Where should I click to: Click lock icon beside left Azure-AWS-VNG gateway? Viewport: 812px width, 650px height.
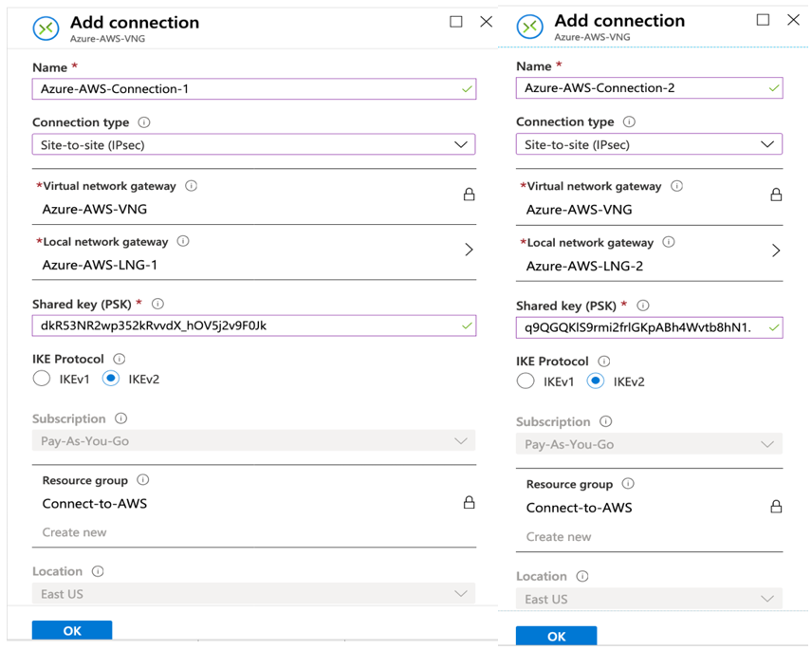[469, 195]
